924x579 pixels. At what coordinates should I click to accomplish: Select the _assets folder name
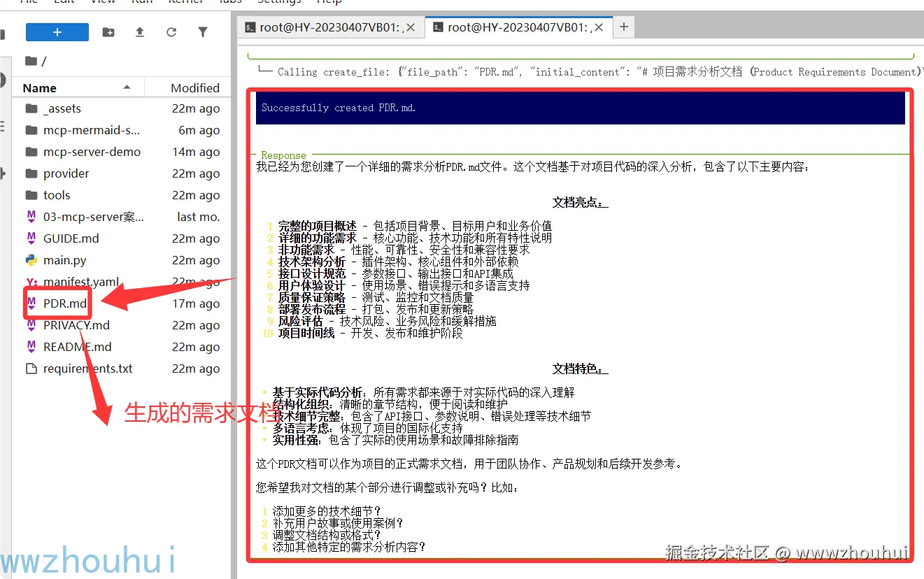[62, 108]
